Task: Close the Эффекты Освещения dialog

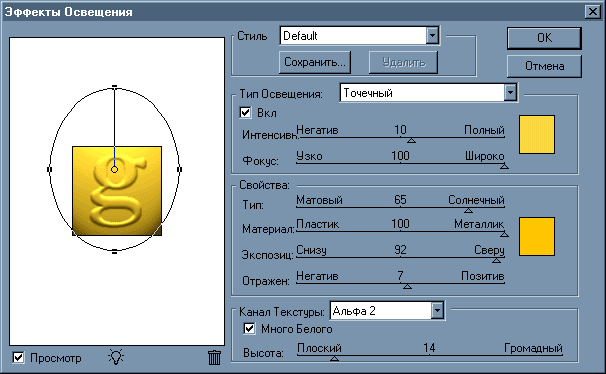Action: click(x=592, y=12)
